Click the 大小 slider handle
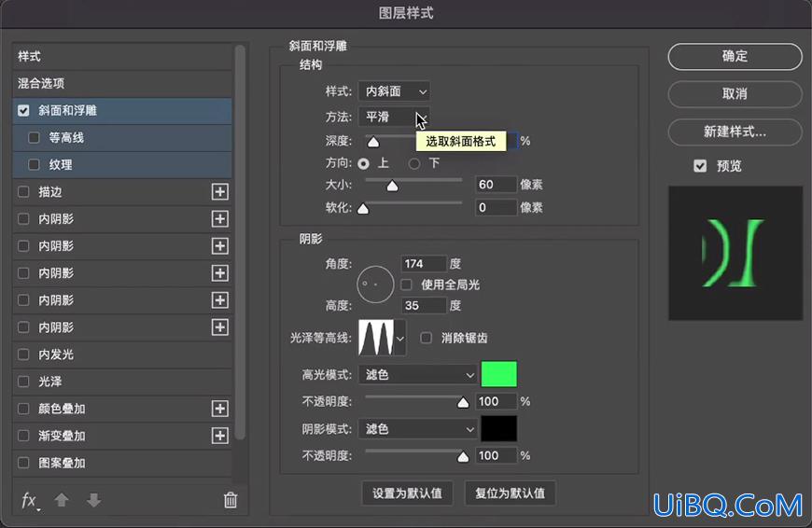Screen dimensions: 812x528 tap(393, 186)
